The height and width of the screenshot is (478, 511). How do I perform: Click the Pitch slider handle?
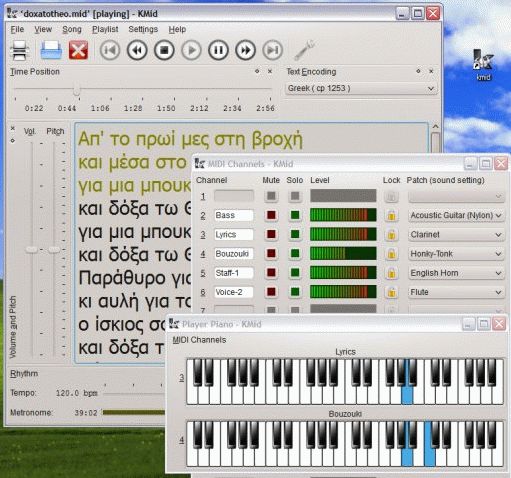[54, 249]
